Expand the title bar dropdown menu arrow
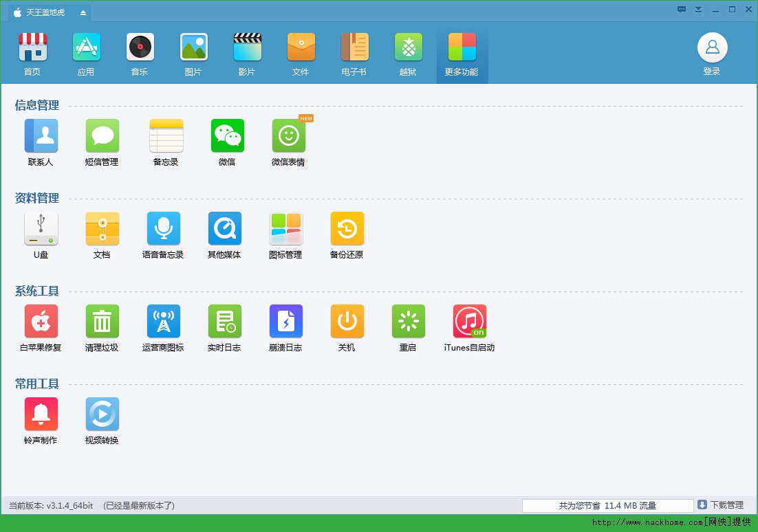Screen dimensions: 758x532 pos(698,10)
